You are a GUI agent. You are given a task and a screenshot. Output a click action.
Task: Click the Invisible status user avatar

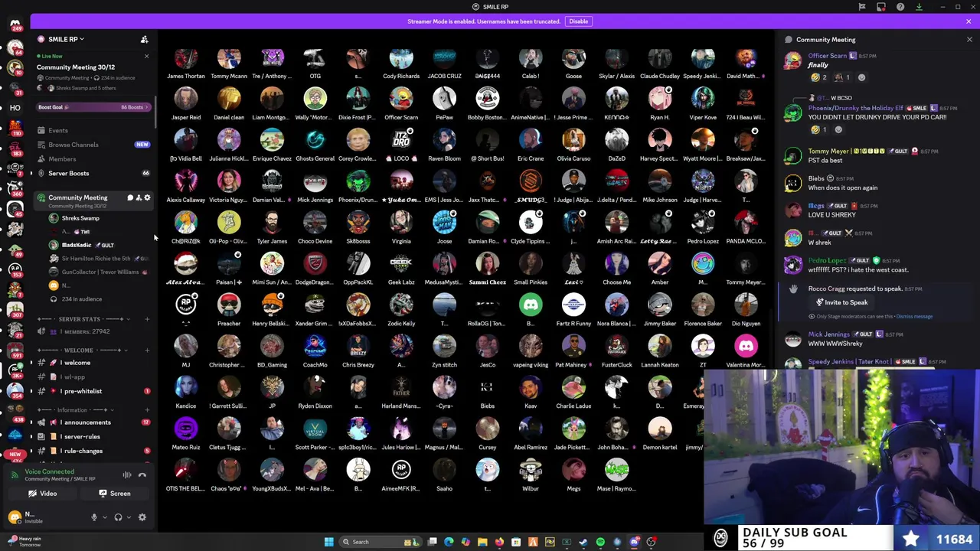(x=15, y=517)
